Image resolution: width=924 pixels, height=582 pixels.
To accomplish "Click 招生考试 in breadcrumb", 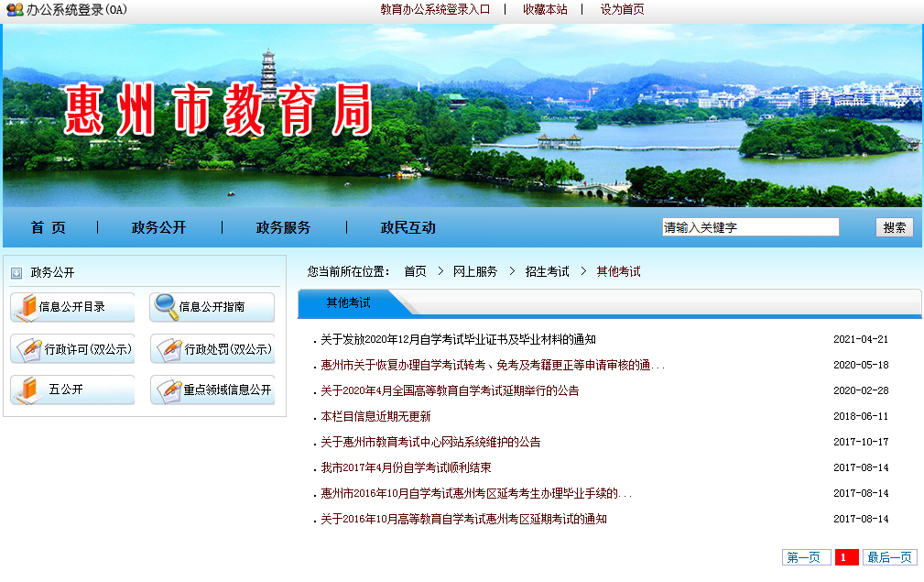I will tap(547, 271).
